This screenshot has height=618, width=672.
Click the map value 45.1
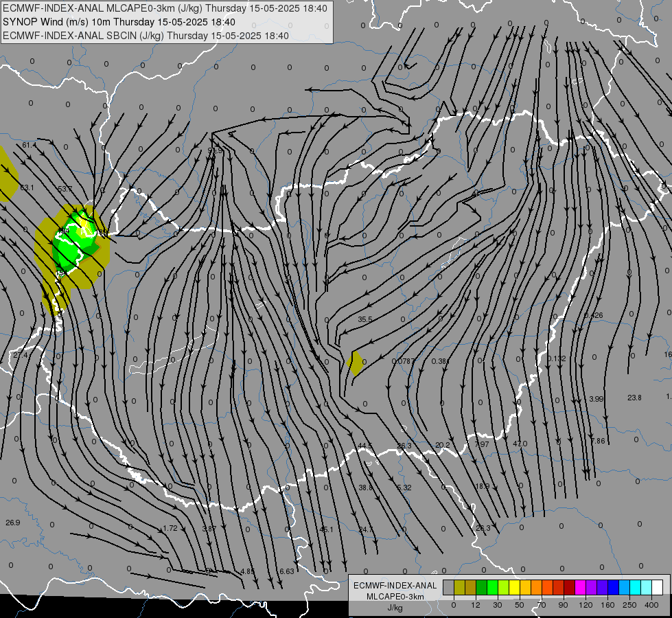point(326,529)
